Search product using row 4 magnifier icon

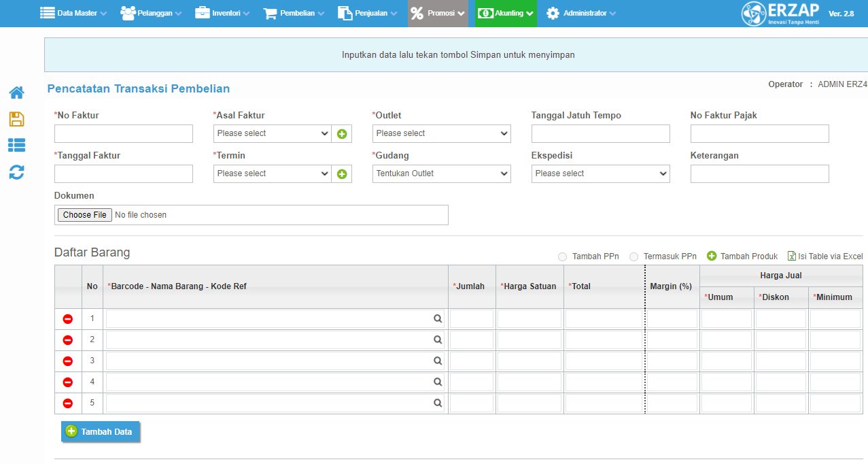point(438,382)
